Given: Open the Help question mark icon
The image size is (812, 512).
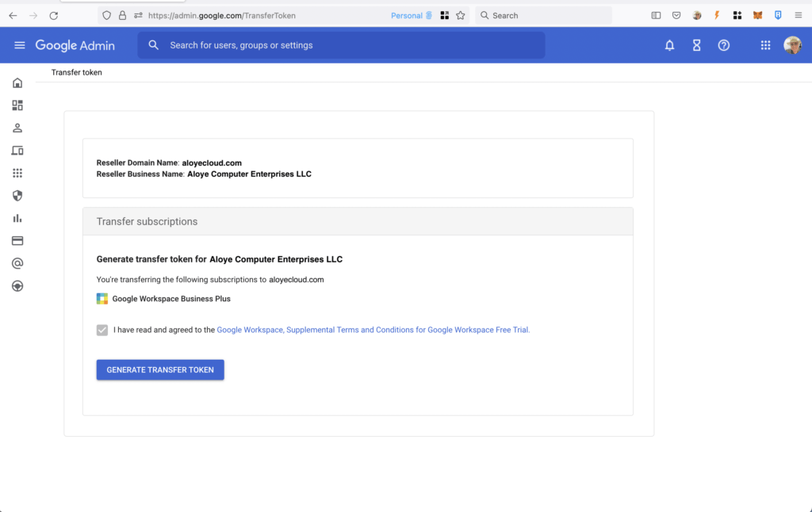Looking at the screenshot, I should 723,45.
